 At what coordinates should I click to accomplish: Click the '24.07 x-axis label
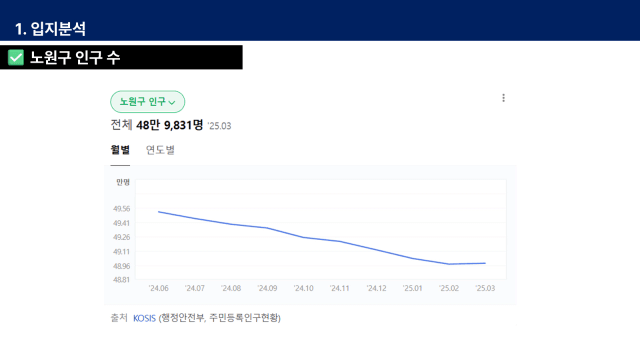click(x=195, y=288)
